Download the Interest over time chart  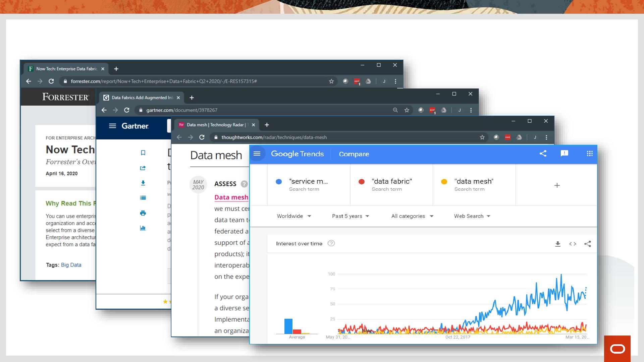558,244
